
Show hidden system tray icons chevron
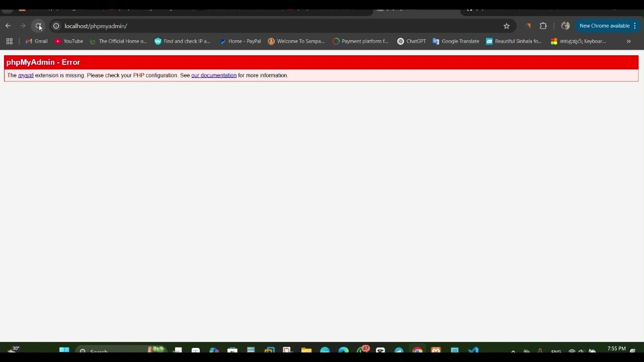click(513, 351)
